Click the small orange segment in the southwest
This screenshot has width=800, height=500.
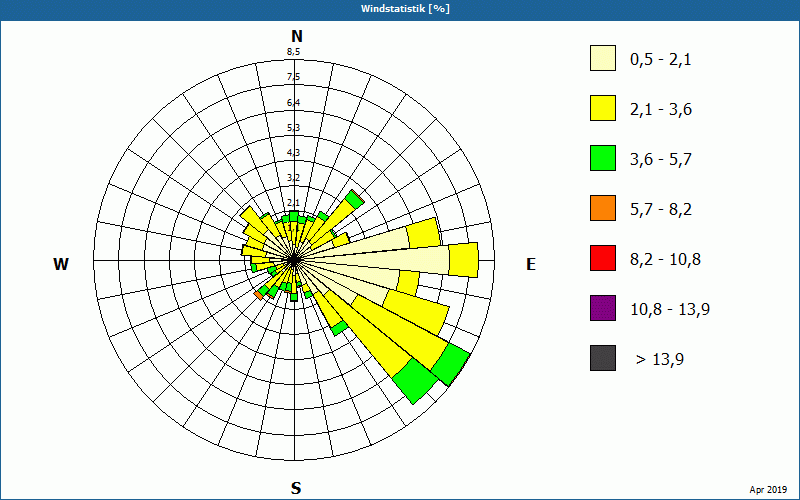(259, 295)
